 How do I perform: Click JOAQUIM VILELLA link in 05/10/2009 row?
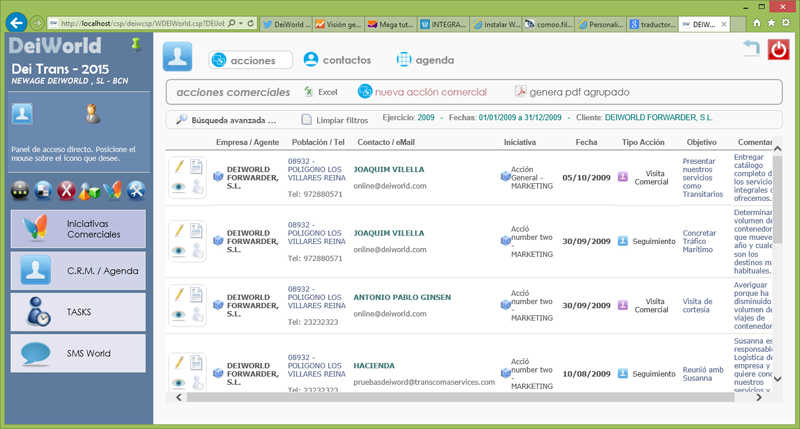[x=389, y=169]
